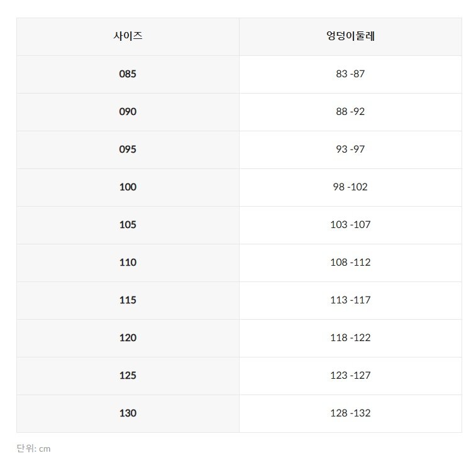476x468 pixels.
Task: Click the 83 -87 hip measurement
Action: (350, 74)
